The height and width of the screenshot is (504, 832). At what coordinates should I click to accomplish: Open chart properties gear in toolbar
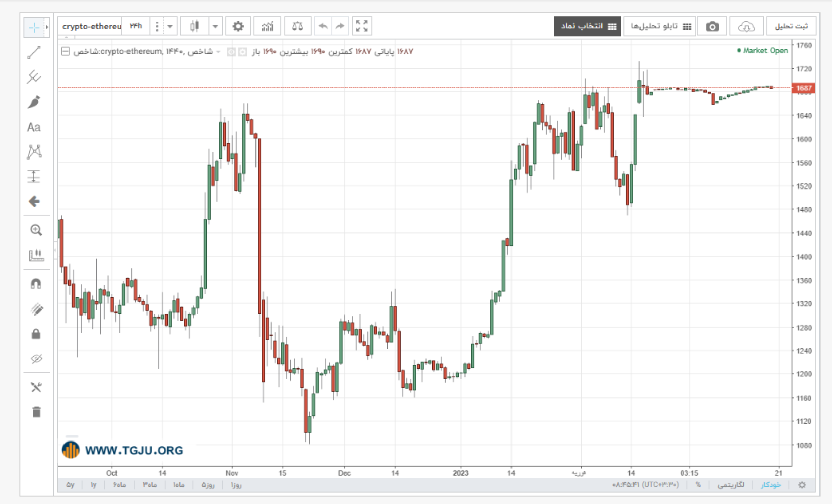point(238,26)
